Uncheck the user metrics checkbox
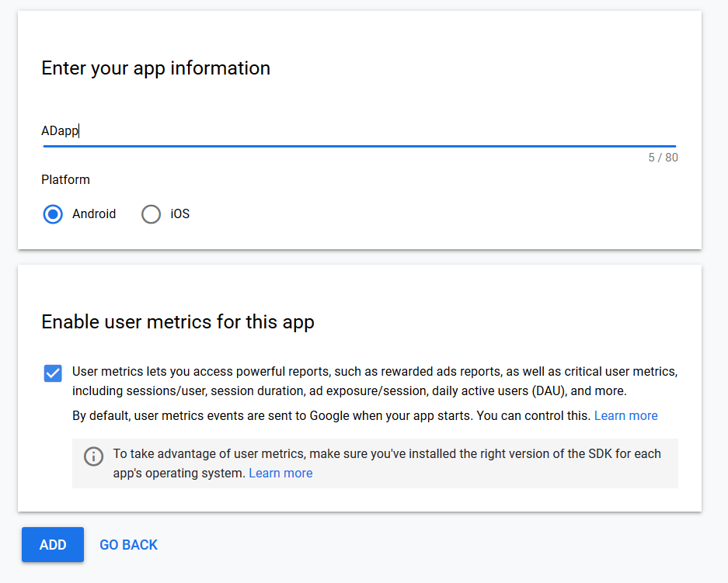The image size is (728, 583). [53, 373]
